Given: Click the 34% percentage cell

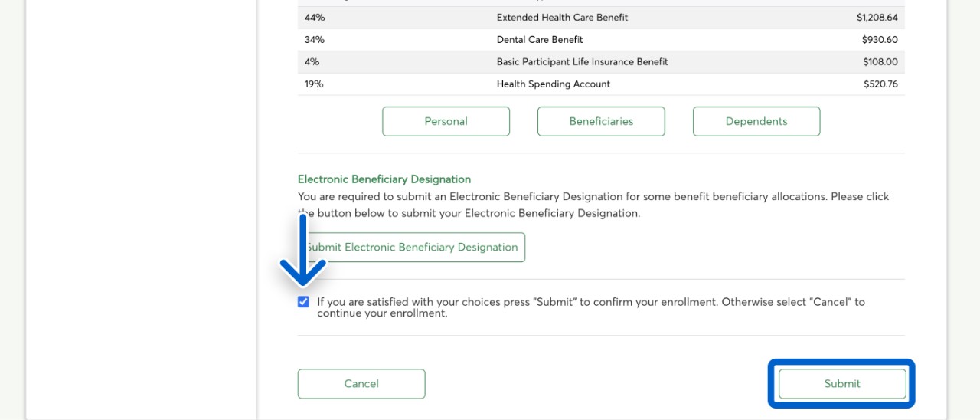Looking at the screenshot, I should coord(315,40).
